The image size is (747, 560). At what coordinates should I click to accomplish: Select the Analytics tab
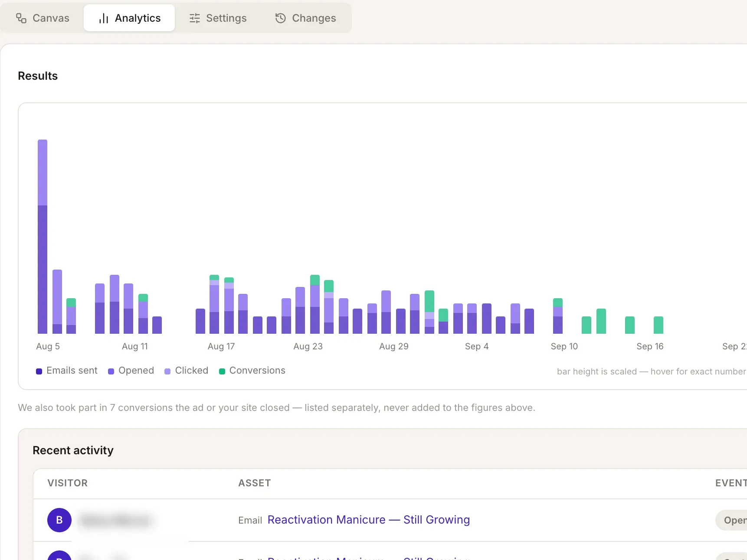click(129, 18)
